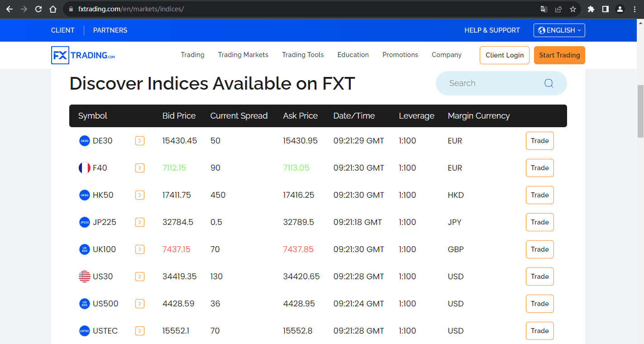Click the Client Login button
The image size is (644, 344).
click(x=505, y=55)
